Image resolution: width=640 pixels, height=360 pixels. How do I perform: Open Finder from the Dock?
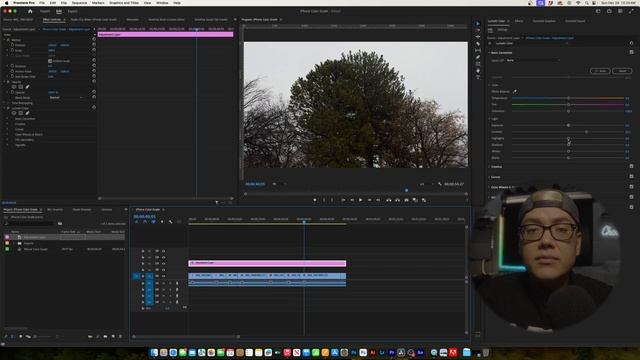click(154, 353)
